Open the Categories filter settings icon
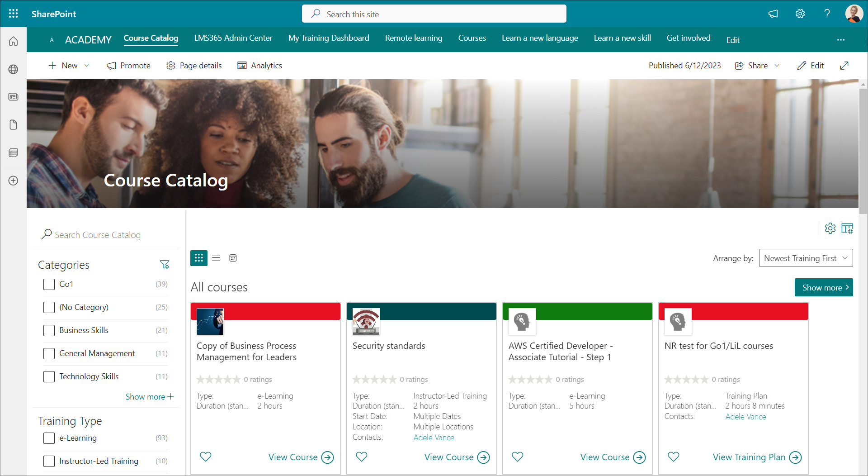This screenshot has width=868, height=476. (x=165, y=265)
